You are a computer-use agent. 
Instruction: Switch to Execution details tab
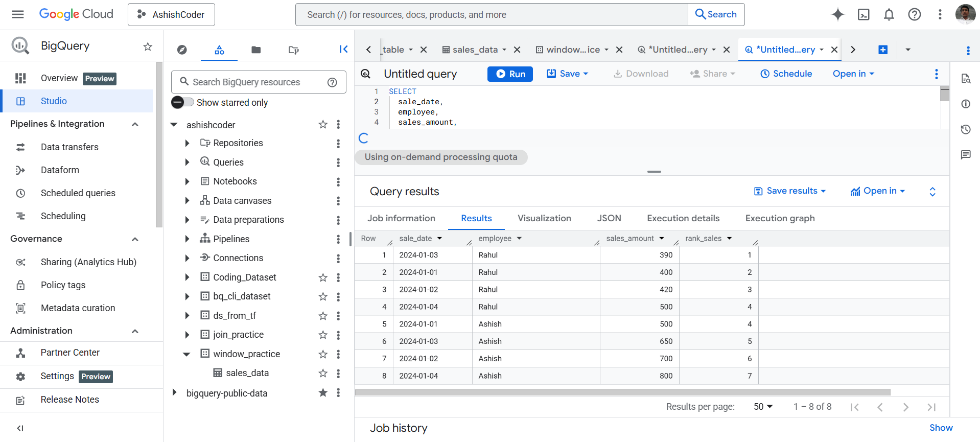pyautogui.click(x=683, y=218)
